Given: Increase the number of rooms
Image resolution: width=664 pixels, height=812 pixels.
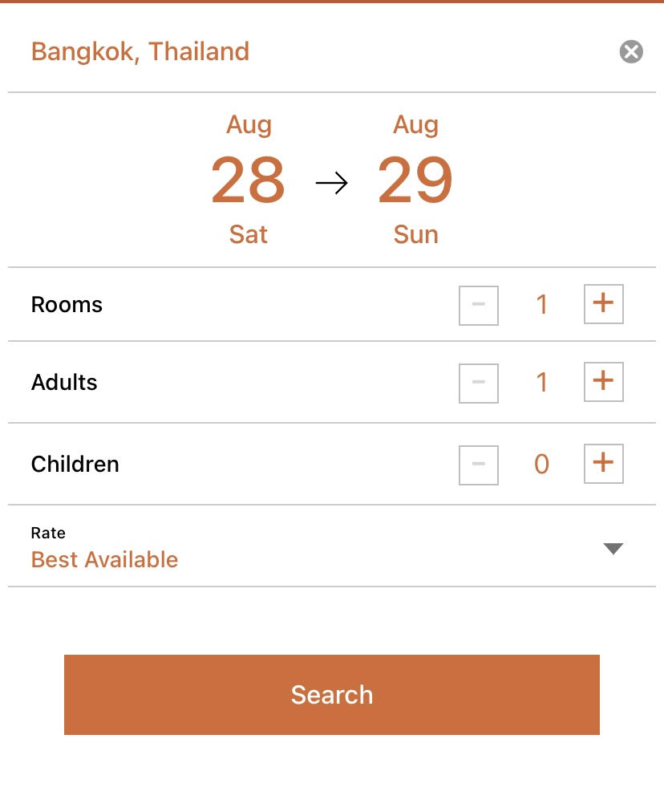Looking at the screenshot, I should [603, 305].
